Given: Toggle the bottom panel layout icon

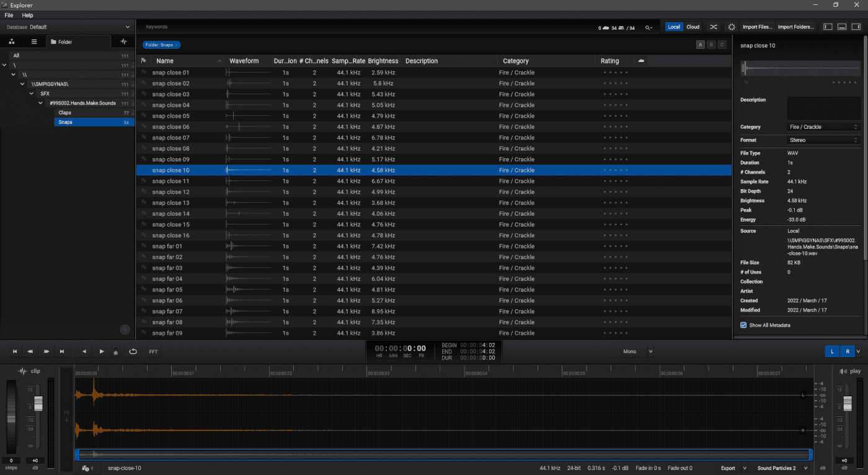Looking at the screenshot, I should (x=841, y=27).
